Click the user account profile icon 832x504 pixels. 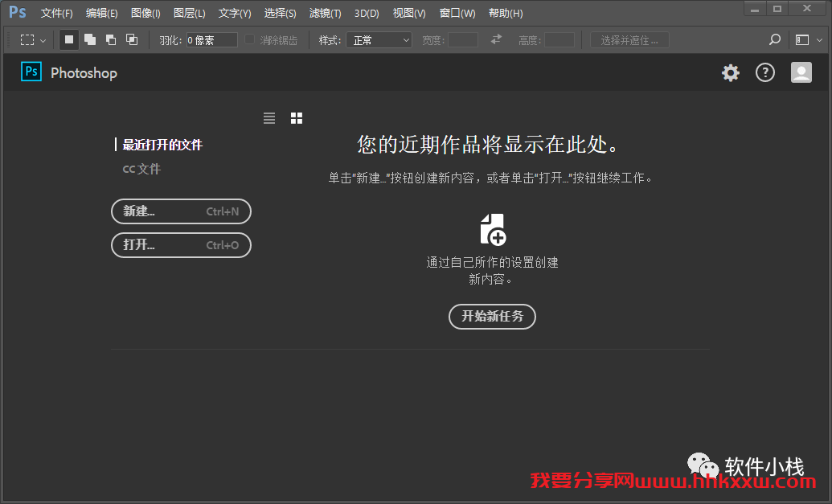click(x=801, y=72)
